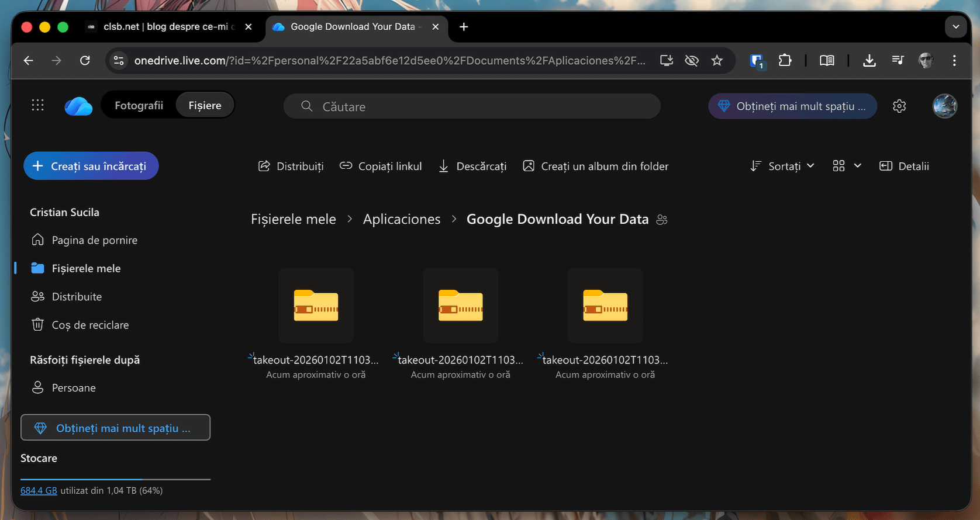Viewport: 980px width, 520px height.
Task: Open the Details pane via Detalii
Action: [904, 167]
